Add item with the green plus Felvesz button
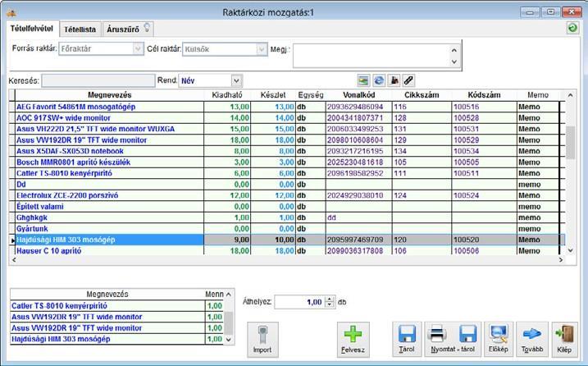 (353, 340)
